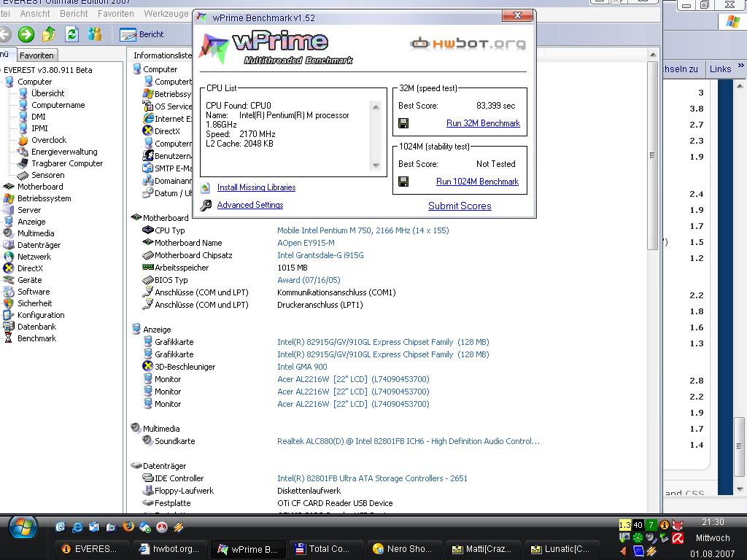Click the refresh icon in EVEREST toolbar
Screen dimensions: 747x560
click(x=71, y=34)
